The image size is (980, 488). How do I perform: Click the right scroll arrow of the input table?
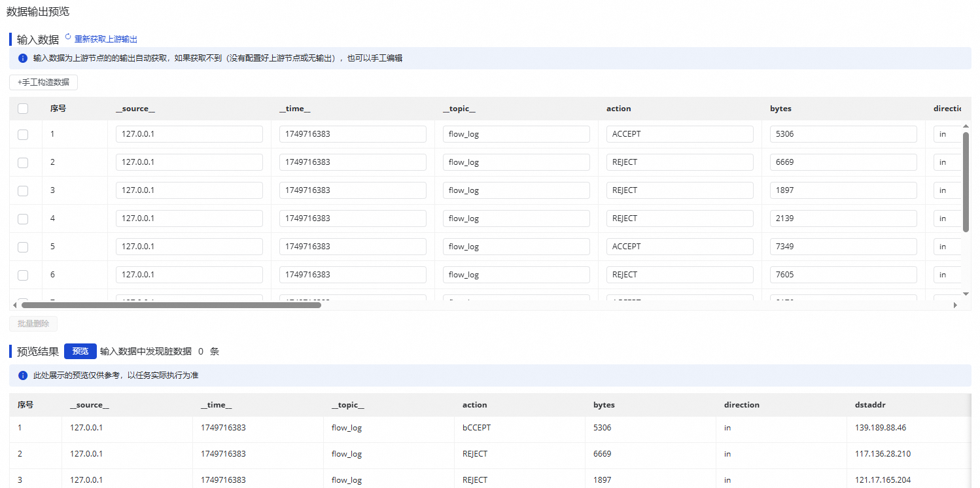955,304
